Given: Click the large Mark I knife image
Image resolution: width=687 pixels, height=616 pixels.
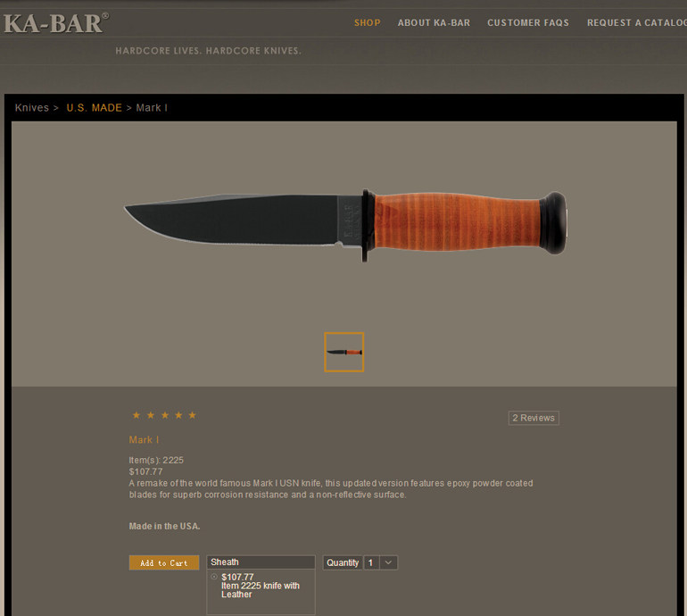Looking at the screenshot, I should tap(345, 224).
